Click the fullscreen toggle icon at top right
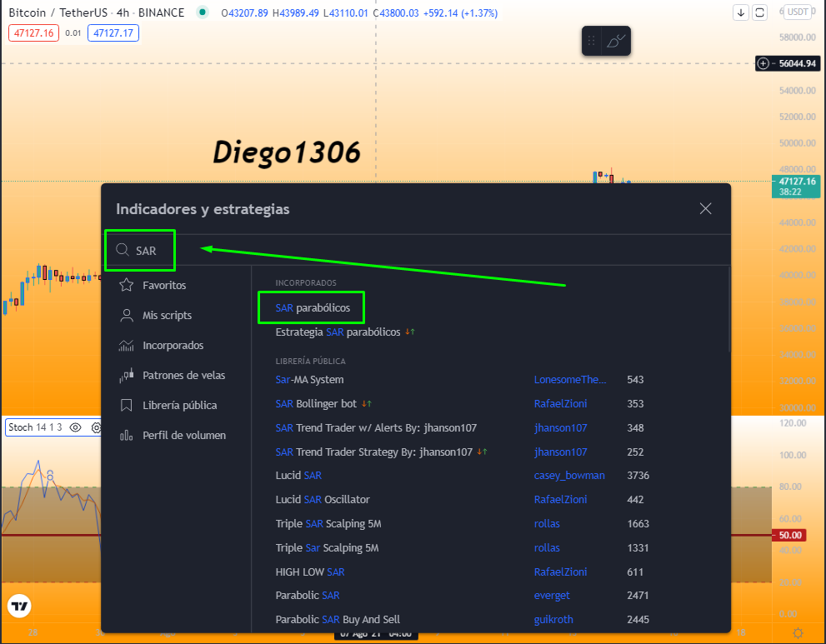 click(759, 12)
